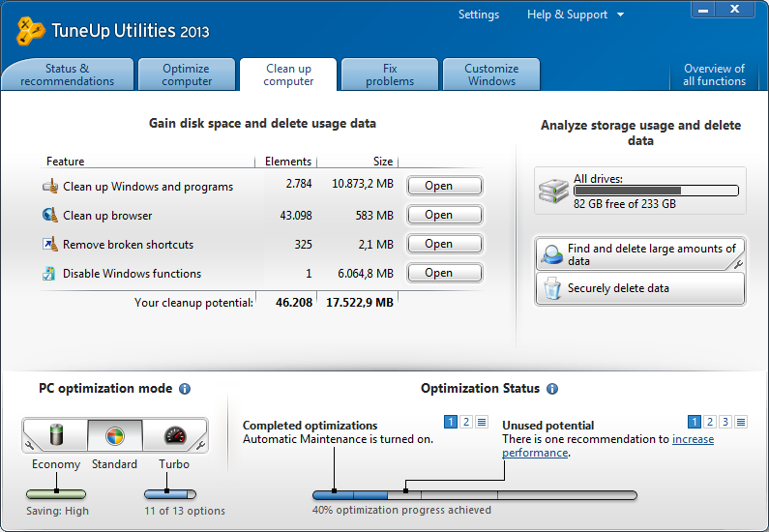Go to page 2 of unused potential
Image resolution: width=769 pixels, height=532 pixels.
[x=710, y=422]
